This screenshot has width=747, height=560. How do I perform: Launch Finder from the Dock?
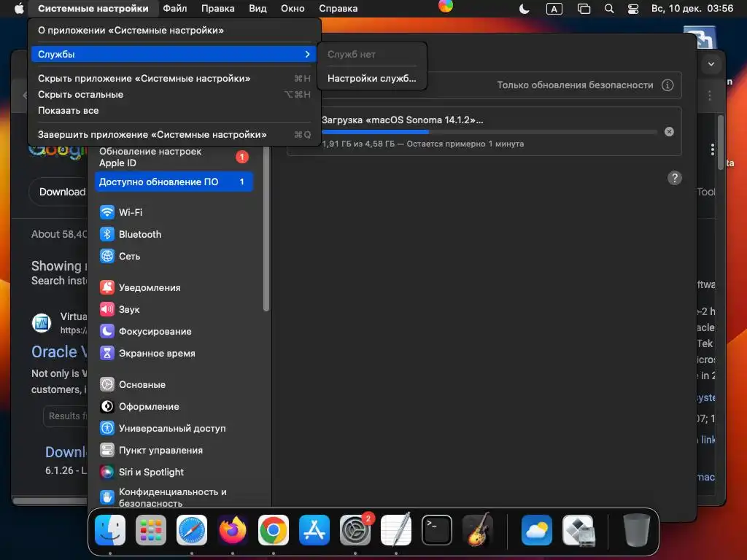(110, 530)
